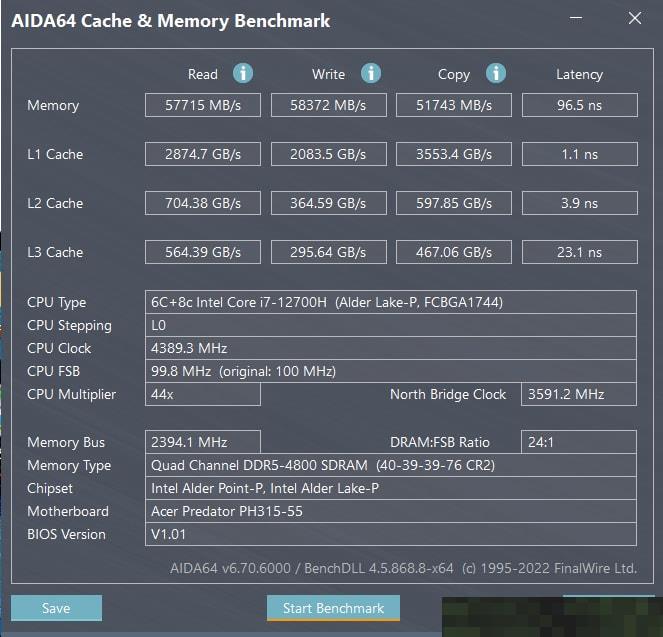Viewport: 663px width, 637px height.
Task: Select L3 Cache Read value 564.39 GB/s
Action: click(x=203, y=252)
